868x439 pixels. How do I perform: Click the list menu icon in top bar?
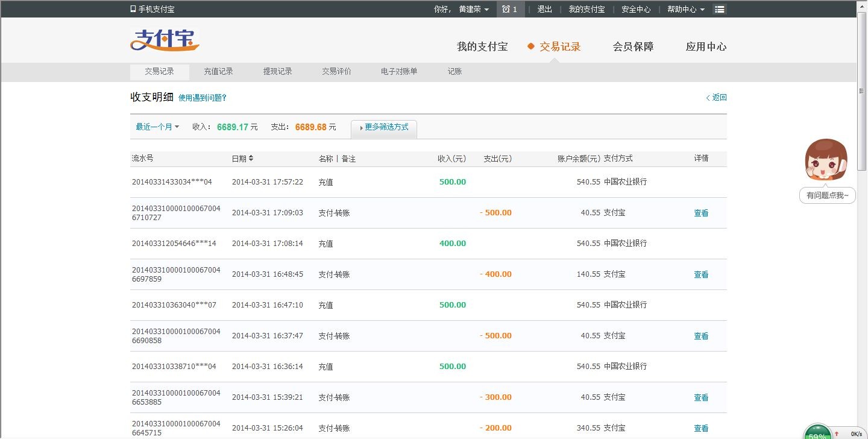719,9
